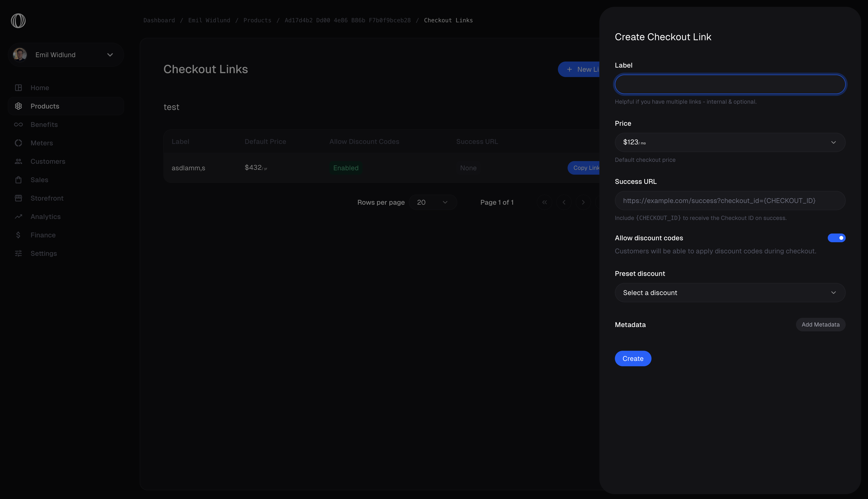This screenshot has width=868, height=499.
Task: Click Emil Widlund's avatar picture
Action: point(20,55)
